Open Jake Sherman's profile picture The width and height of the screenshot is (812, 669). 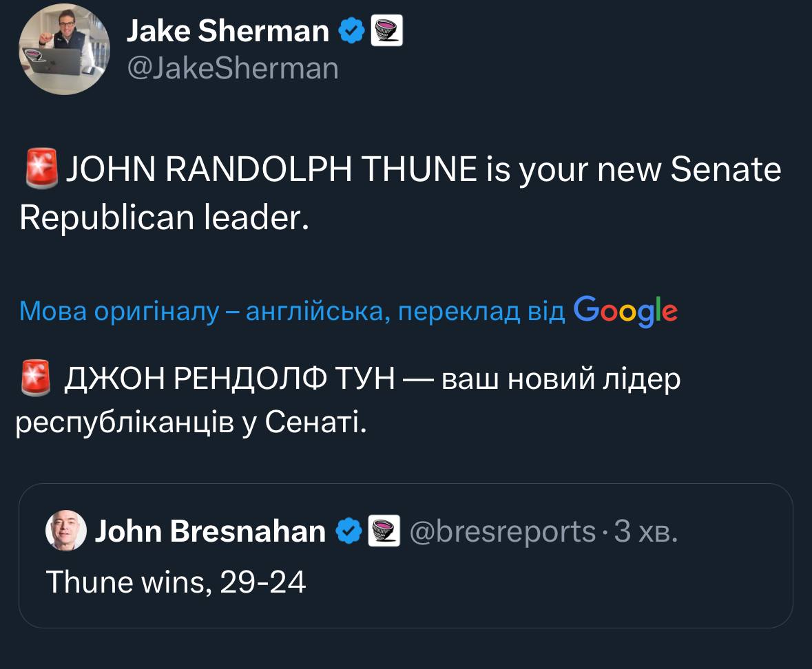click(x=63, y=50)
